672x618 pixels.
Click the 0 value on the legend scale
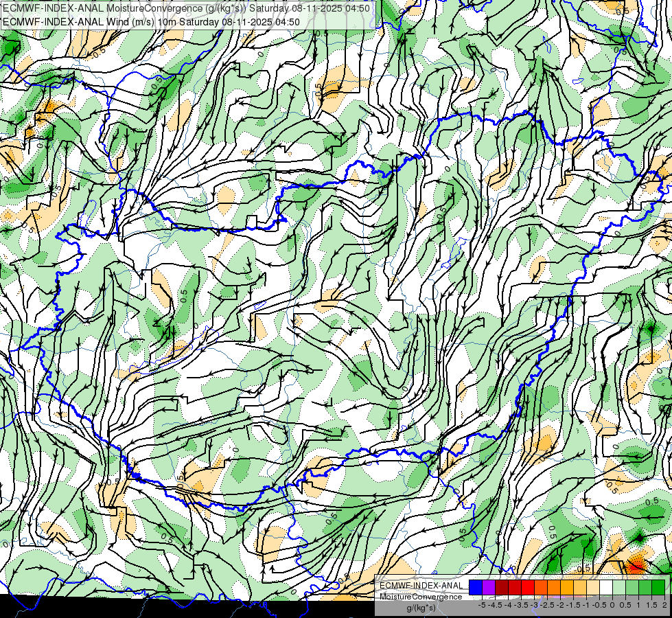coord(612,605)
